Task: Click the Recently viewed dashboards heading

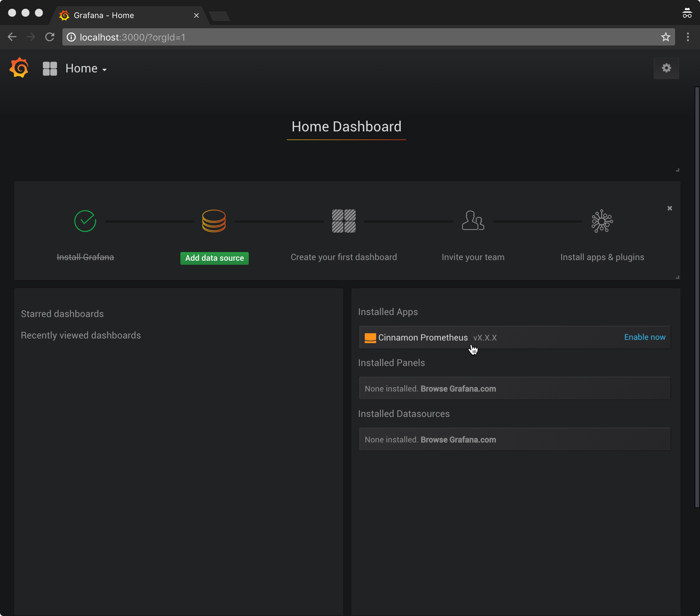Action: click(81, 335)
